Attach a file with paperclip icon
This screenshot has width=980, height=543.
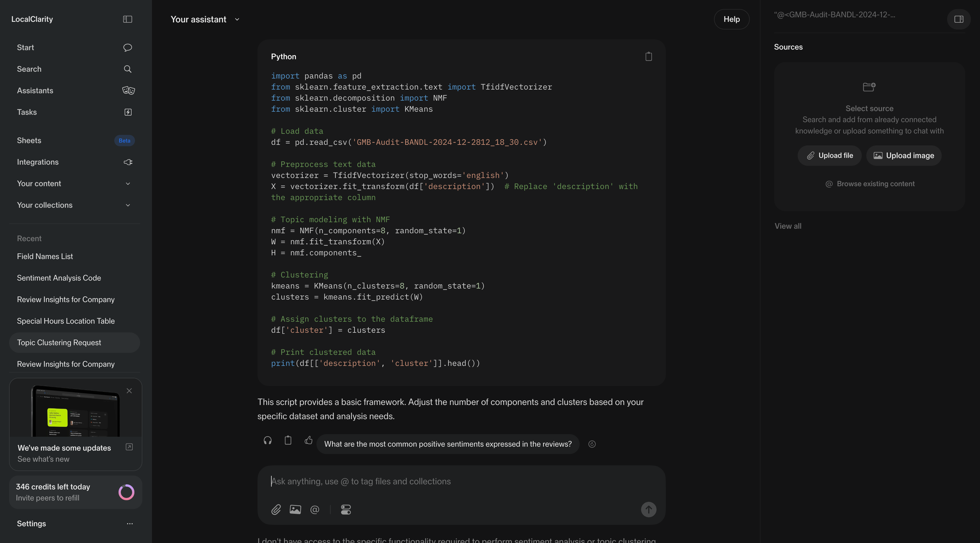click(276, 510)
